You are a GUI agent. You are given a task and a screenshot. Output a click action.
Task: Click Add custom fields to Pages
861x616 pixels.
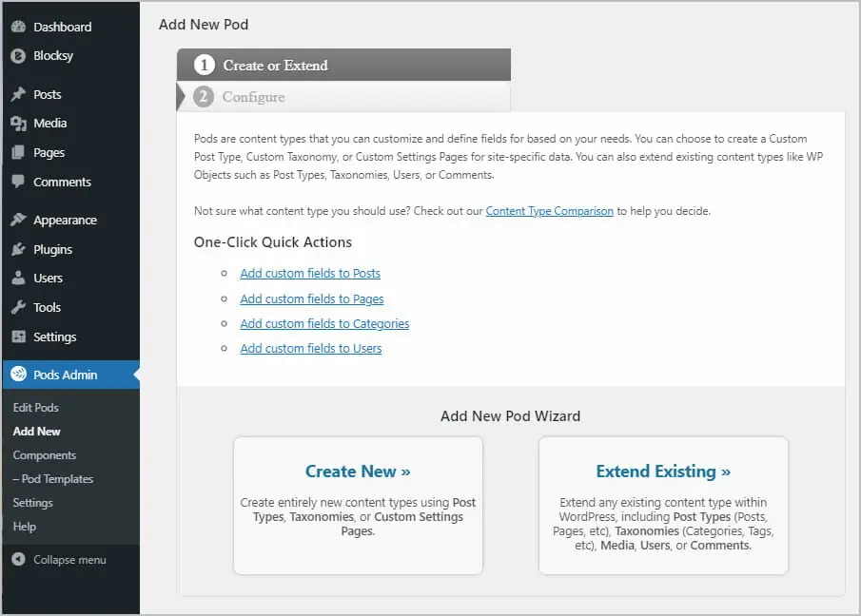(312, 298)
